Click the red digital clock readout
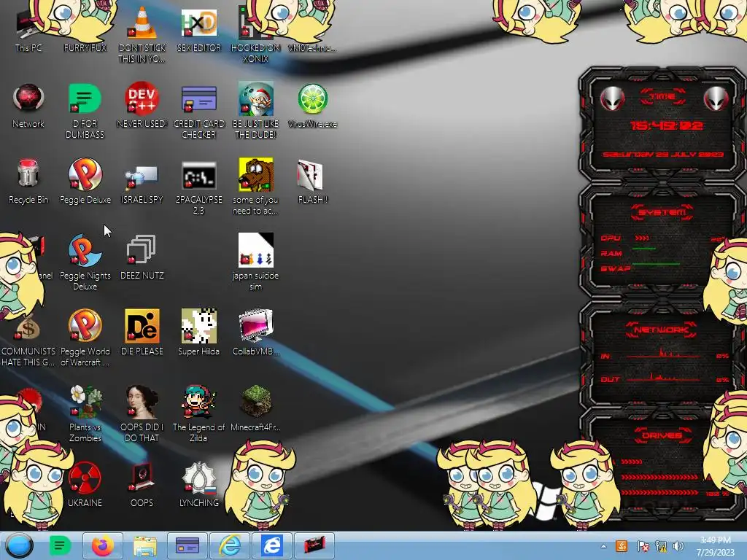This screenshot has width=747, height=560. 666,125
